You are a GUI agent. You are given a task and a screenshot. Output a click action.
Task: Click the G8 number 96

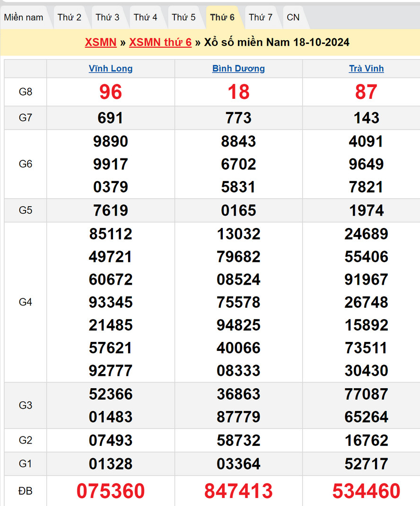[111, 92]
